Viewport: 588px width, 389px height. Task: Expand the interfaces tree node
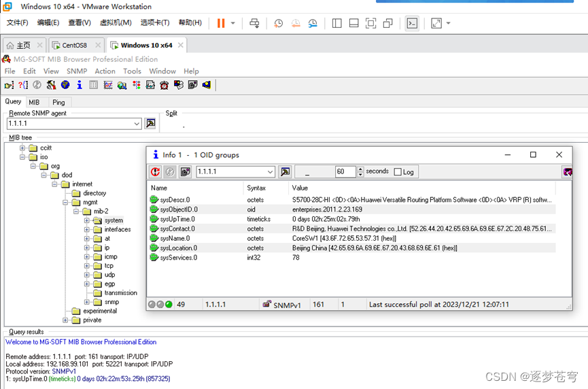(86, 230)
